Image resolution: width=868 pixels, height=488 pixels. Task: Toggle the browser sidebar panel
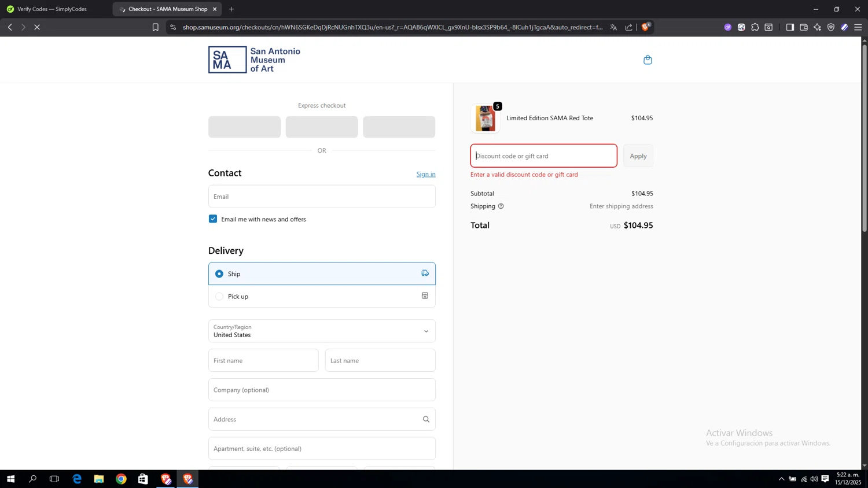pos(790,27)
